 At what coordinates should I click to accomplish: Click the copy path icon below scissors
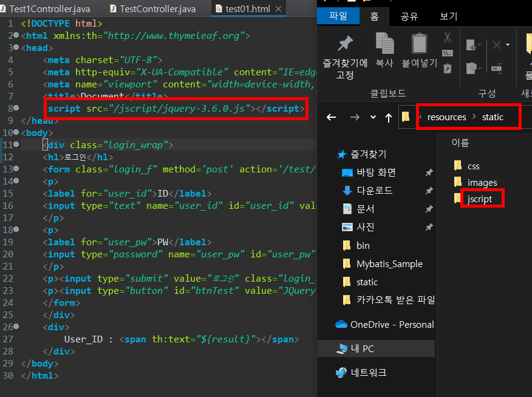click(x=448, y=53)
